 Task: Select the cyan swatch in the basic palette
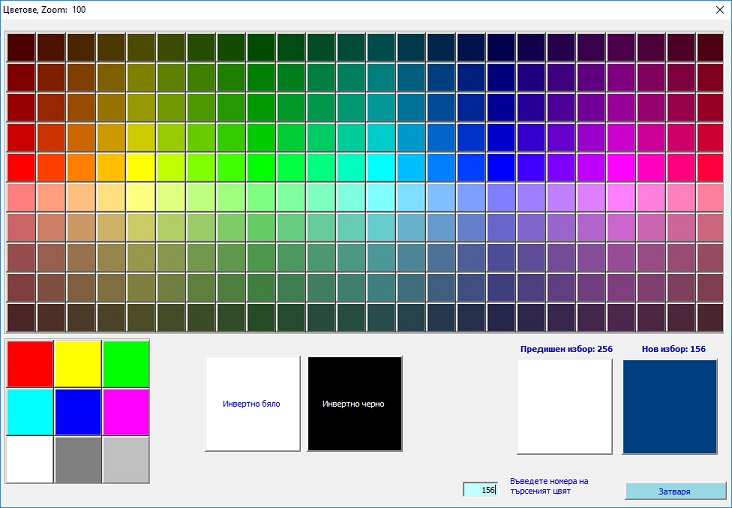(x=30, y=412)
